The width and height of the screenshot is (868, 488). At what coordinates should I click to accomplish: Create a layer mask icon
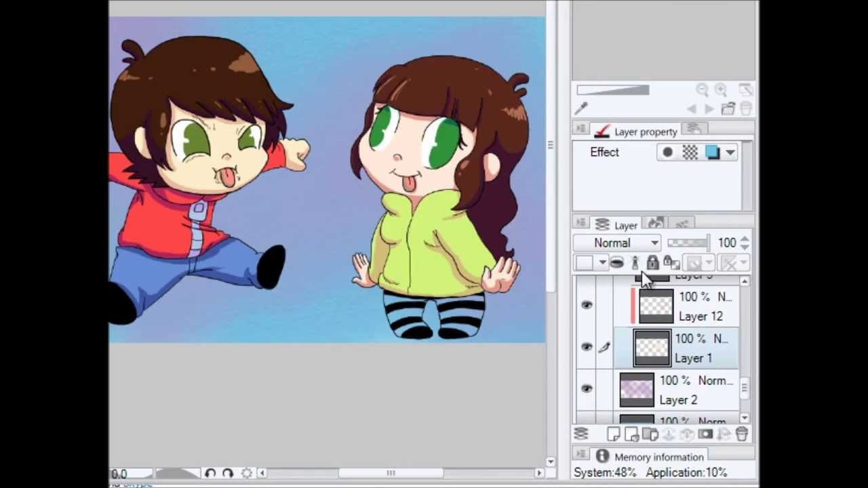click(705, 434)
